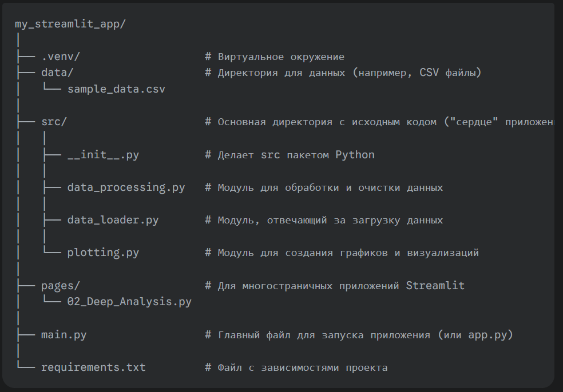Select the data_loader.py file name
Image resolution: width=563 pixels, height=392 pixels.
pyautogui.click(x=113, y=220)
